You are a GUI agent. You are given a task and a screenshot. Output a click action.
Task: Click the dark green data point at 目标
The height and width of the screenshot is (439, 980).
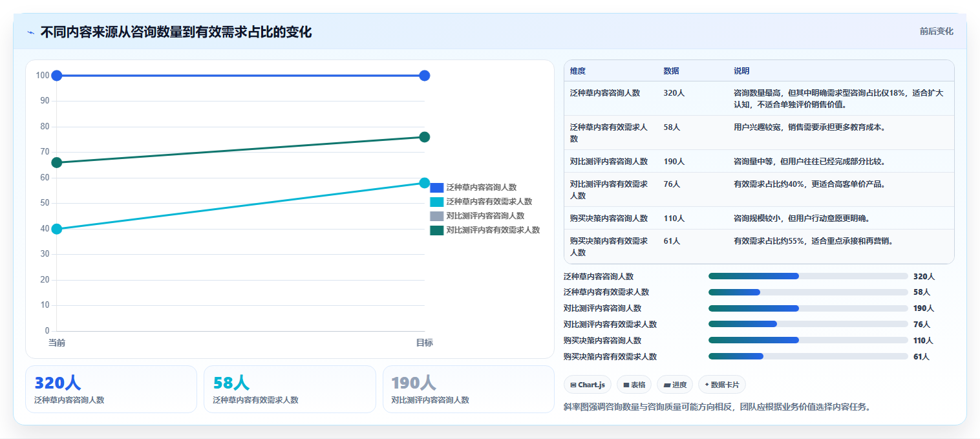click(425, 137)
